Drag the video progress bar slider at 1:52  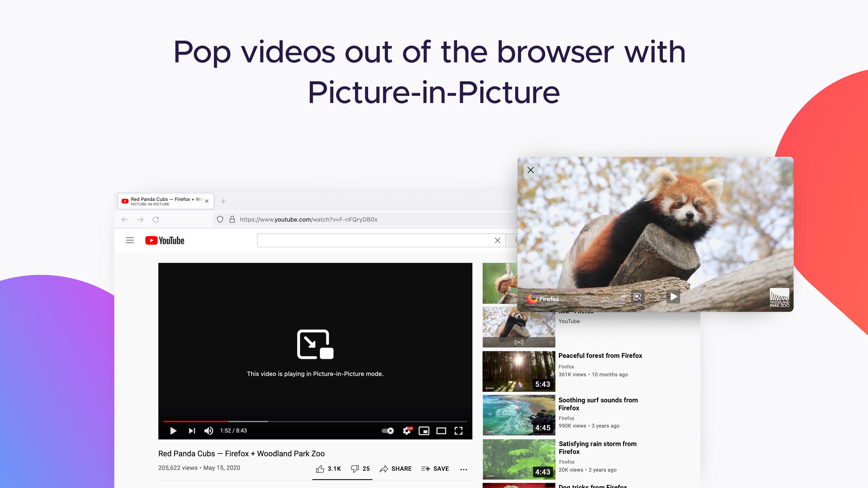226,420
